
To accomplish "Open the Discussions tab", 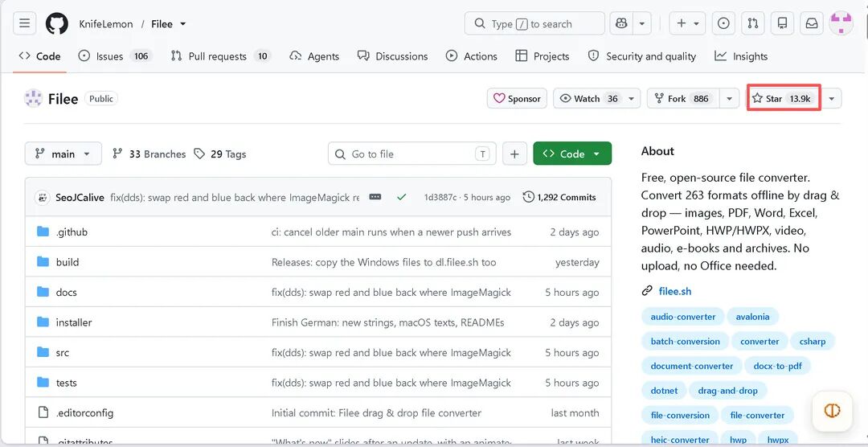I will pyautogui.click(x=392, y=56).
